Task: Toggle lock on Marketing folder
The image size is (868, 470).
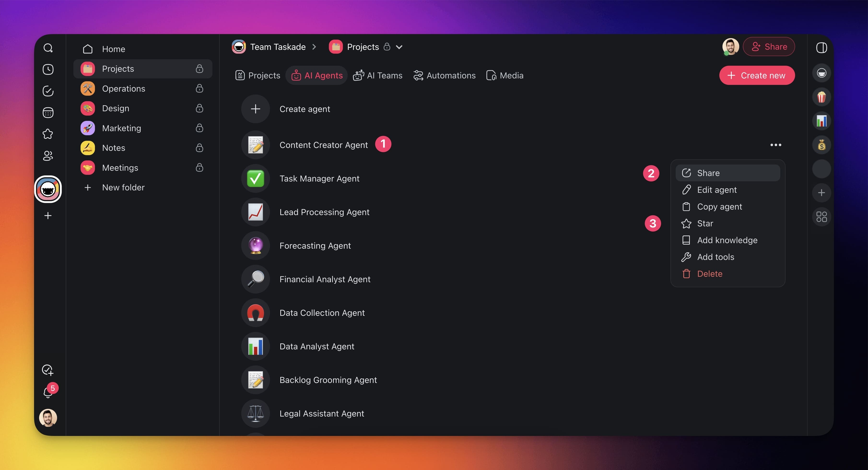Action: 199,128
